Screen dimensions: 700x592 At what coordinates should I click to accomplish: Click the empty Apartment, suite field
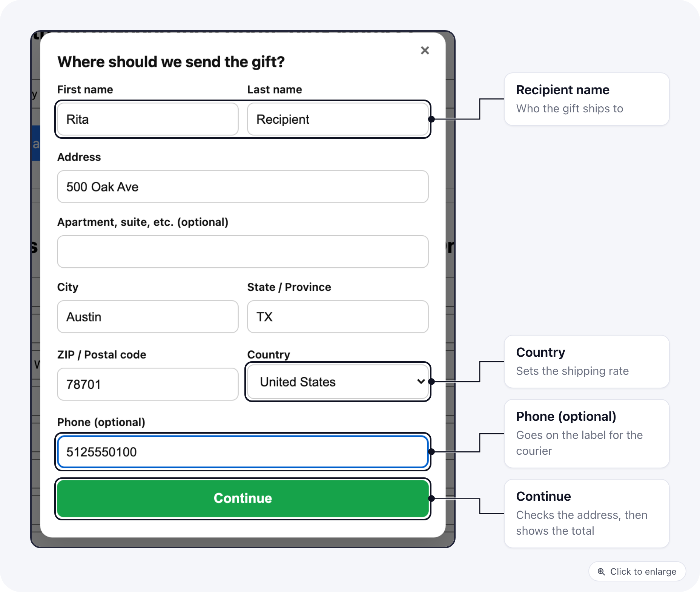(x=243, y=252)
